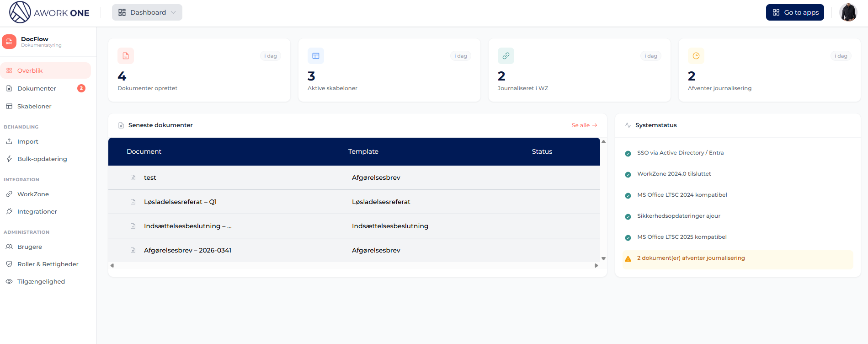This screenshot has height=344, width=868.
Task: Open the user profile avatar
Action: click(x=848, y=12)
